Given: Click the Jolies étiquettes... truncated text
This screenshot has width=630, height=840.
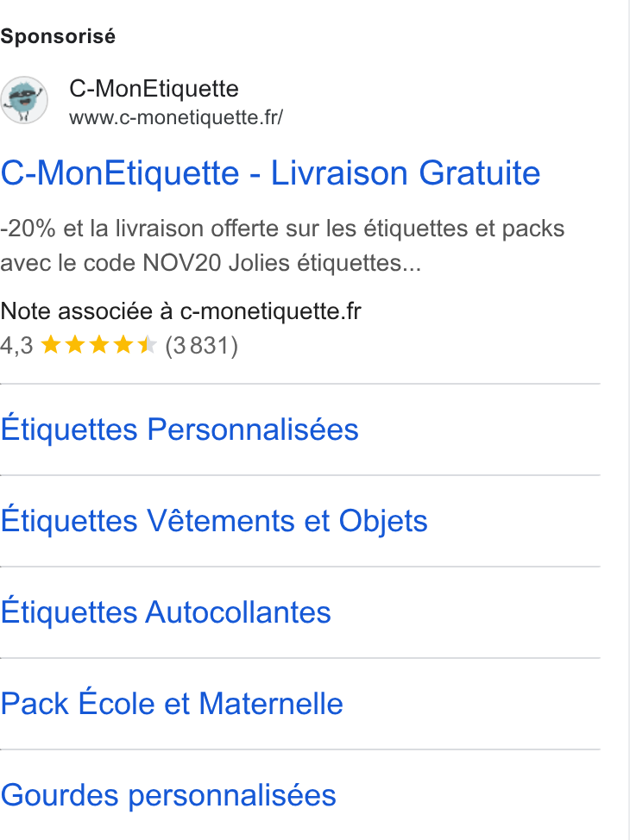Looking at the screenshot, I should click(324, 263).
